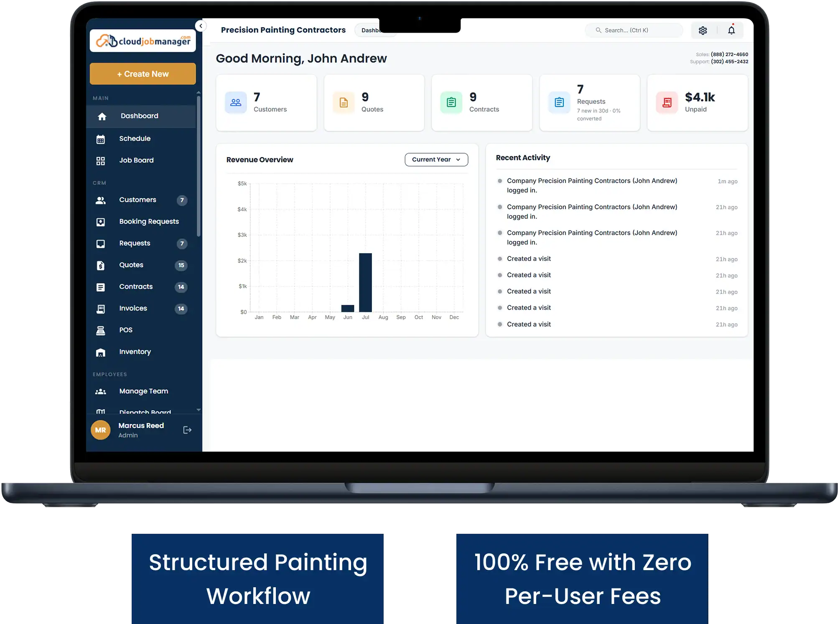
Task: Click the Create New button
Action: [x=143, y=74]
